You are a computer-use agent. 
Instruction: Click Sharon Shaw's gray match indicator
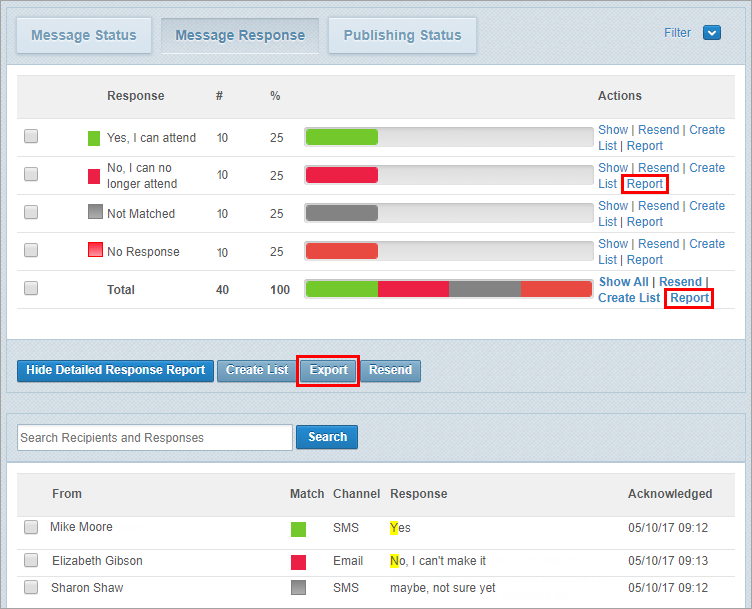(298, 588)
